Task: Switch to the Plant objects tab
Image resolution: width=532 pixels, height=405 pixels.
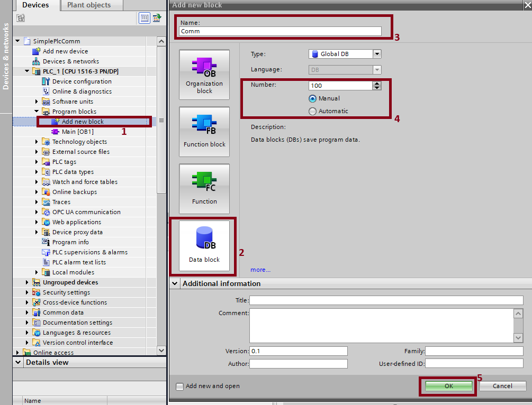Action: pyautogui.click(x=88, y=5)
